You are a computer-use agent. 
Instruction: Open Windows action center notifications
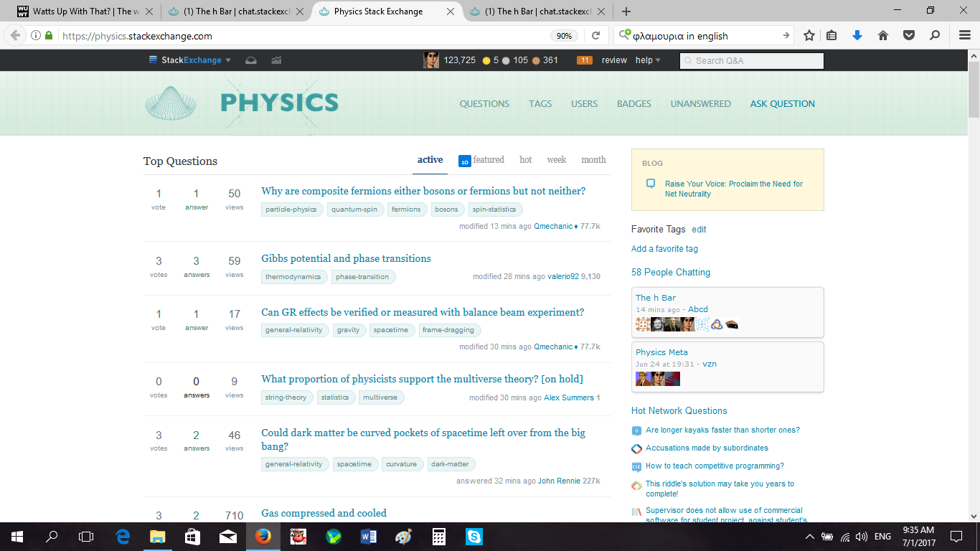(956, 536)
